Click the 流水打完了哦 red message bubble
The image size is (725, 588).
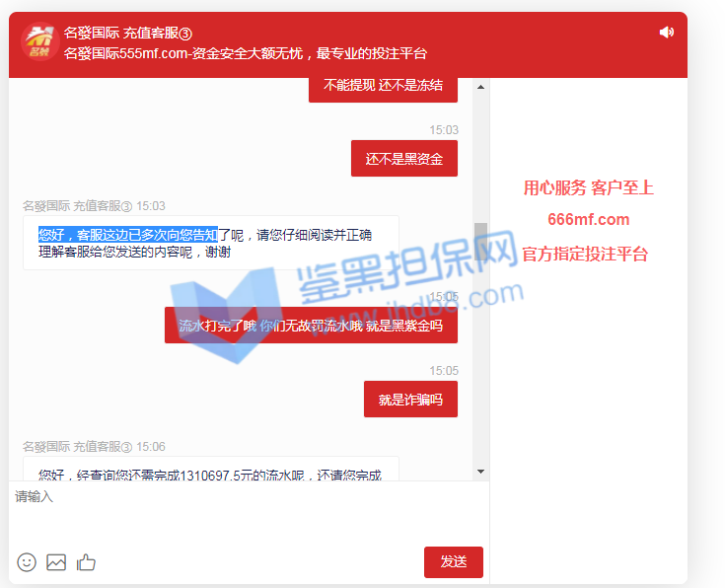[311, 325]
